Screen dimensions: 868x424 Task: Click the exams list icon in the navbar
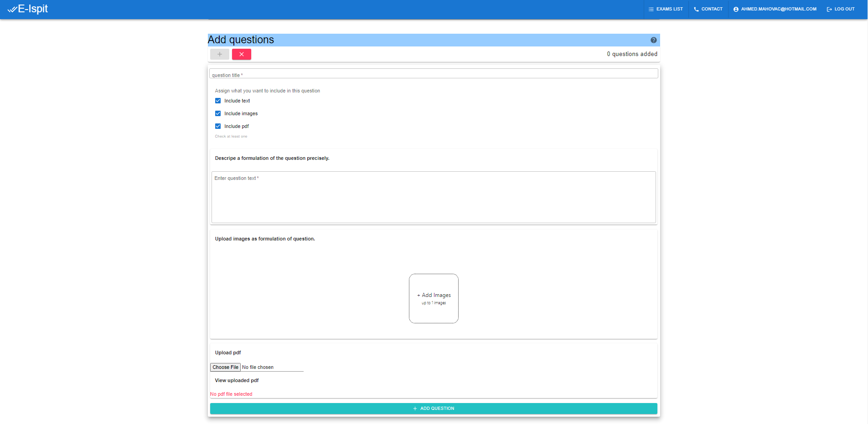pyautogui.click(x=651, y=9)
